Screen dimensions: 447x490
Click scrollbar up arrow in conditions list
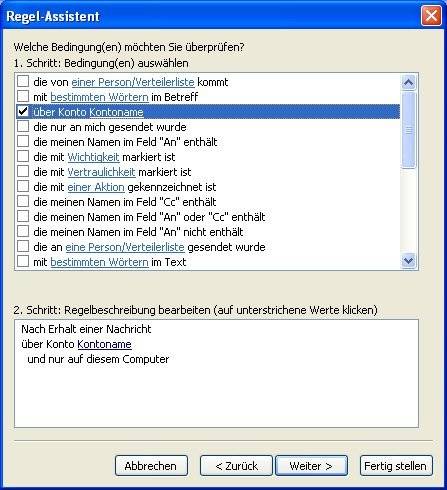click(409, 82)
